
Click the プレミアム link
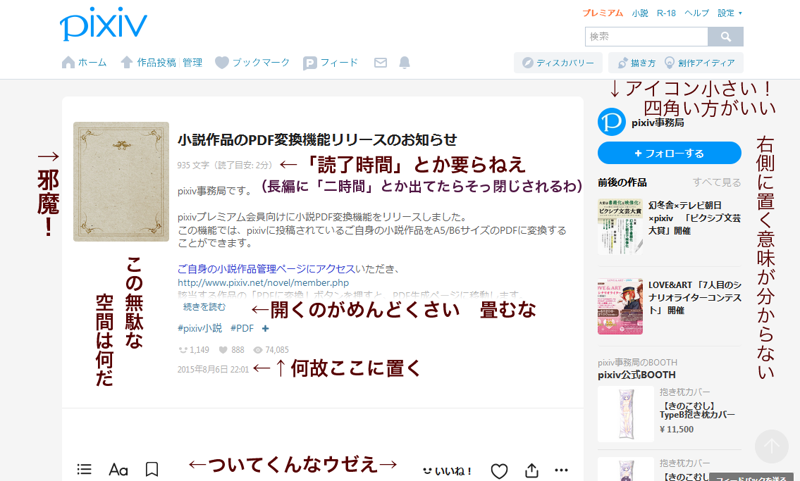pos(603,13)
